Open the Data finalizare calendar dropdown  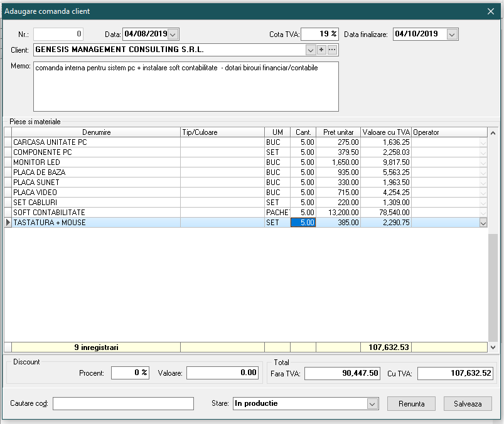point(452,34)
